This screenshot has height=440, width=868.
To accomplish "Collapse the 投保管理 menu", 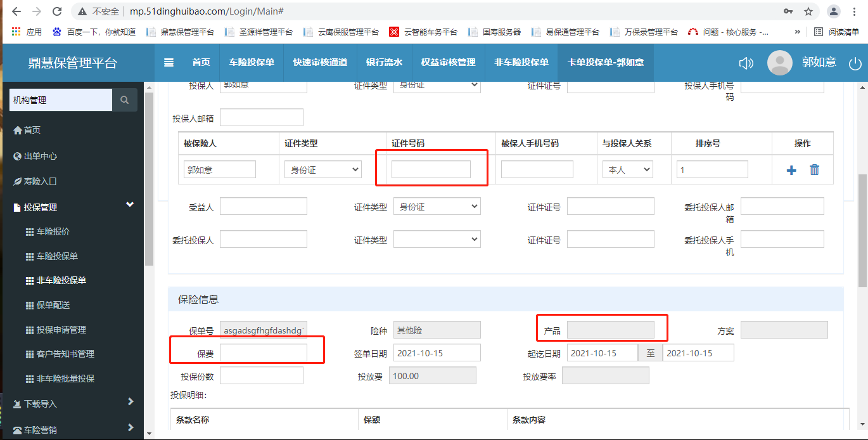I will pyautogui.click(x=73, y=207).
